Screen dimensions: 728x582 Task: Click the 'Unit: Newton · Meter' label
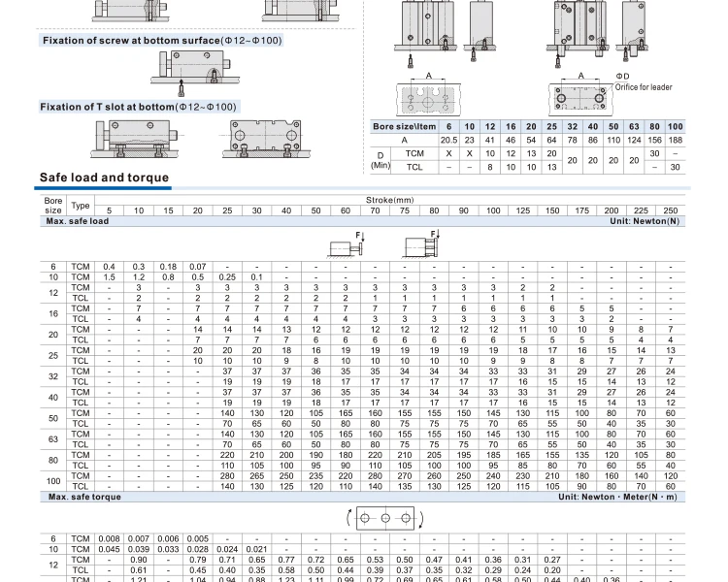click(x=619, y=496)
